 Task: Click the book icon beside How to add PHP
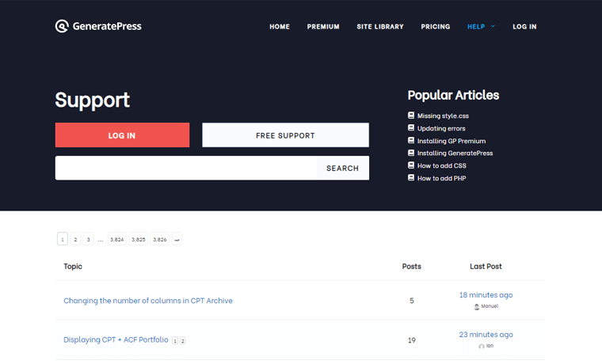pos(410,178)
